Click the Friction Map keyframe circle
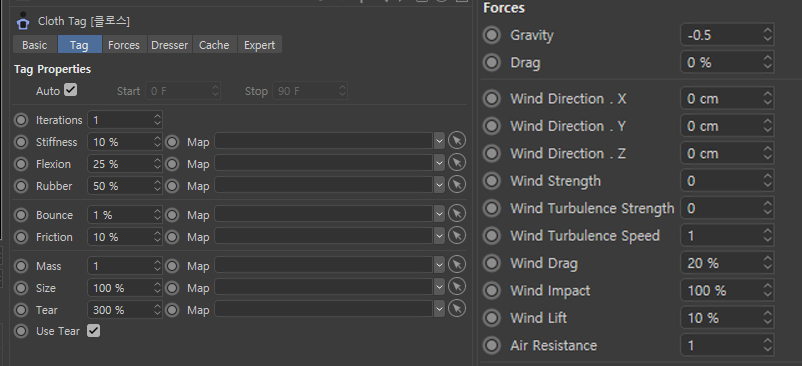 tap(172, 237)
